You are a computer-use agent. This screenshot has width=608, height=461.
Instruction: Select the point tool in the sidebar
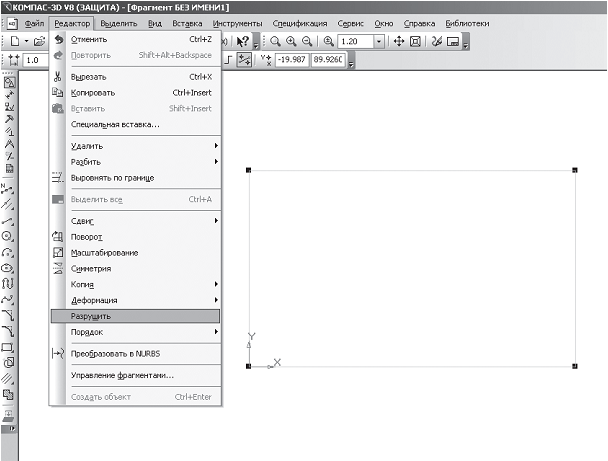pyautogui.click(x=8, y=190)
